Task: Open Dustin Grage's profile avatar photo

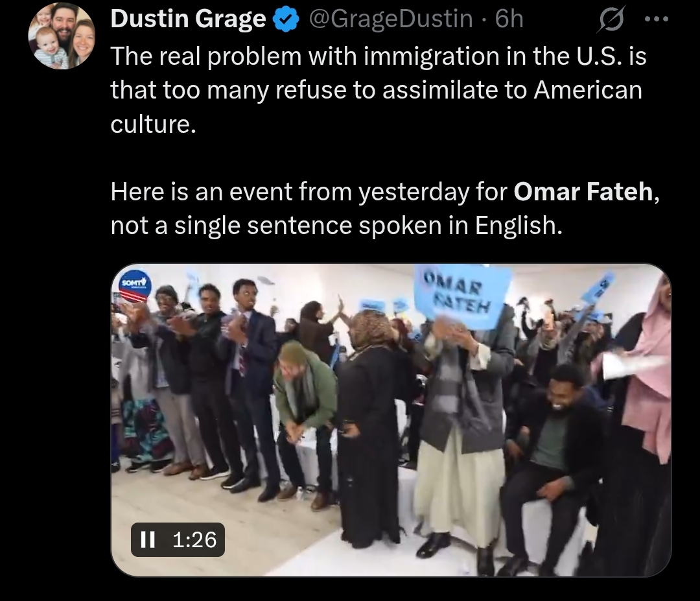Action: [x=62, y=36]
